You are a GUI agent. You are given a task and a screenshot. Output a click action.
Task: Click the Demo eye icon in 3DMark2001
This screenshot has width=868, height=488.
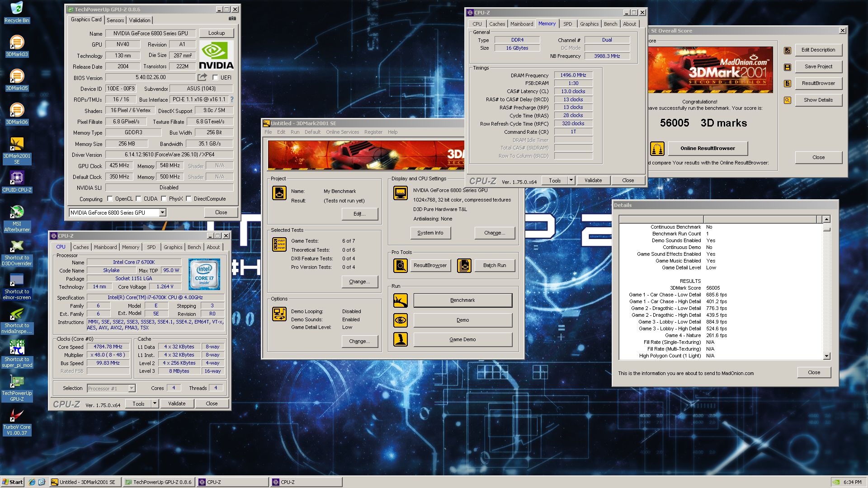pyautogui.click(x=400, y=320)
